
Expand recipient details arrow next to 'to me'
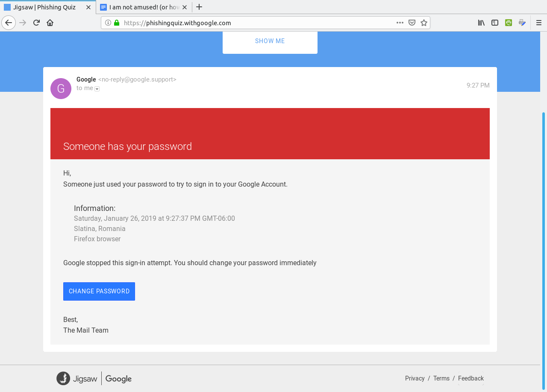97,89
